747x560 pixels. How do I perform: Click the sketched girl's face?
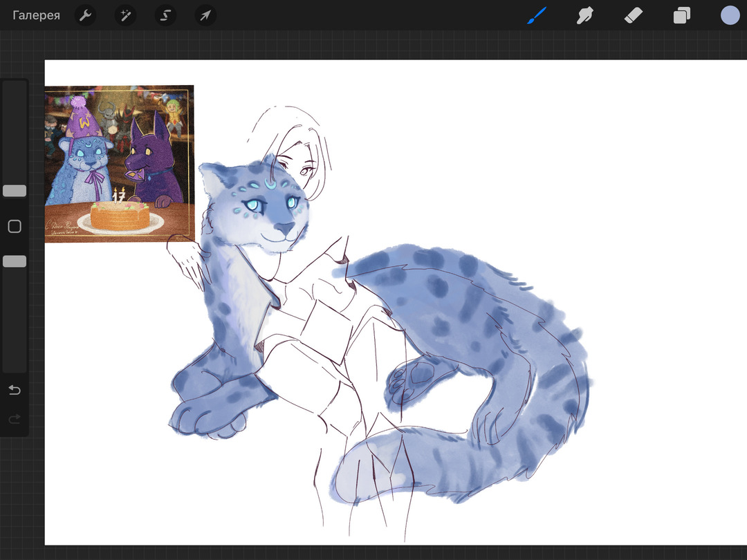point(296,166)
